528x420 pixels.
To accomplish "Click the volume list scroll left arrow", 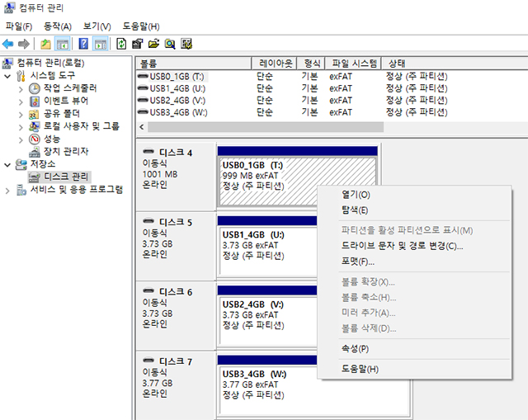I will pyautogui.click(x=142, y=127).
